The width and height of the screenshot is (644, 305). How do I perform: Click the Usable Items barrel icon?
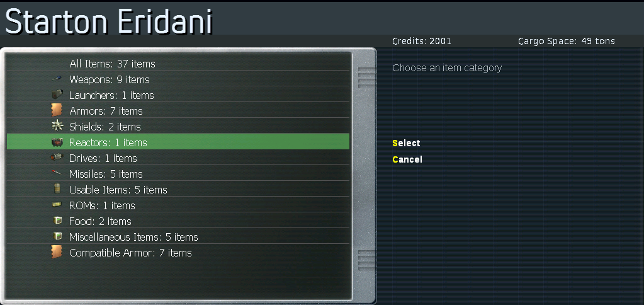point(57,190)
